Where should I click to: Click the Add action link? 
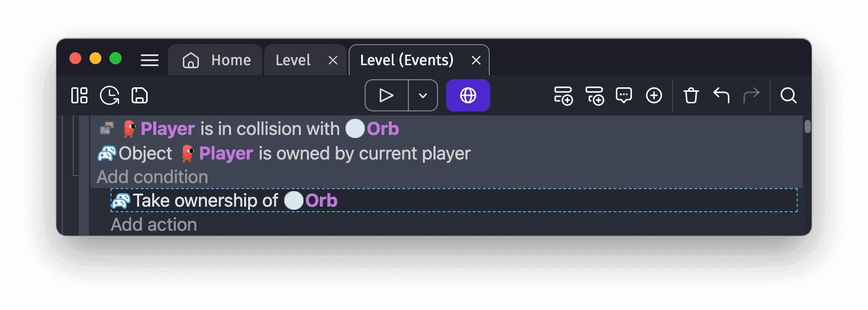[154, 225]
